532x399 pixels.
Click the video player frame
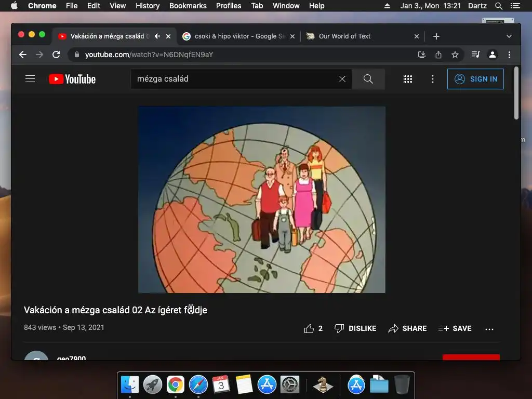pyautogui.click(x=262, y=199)
